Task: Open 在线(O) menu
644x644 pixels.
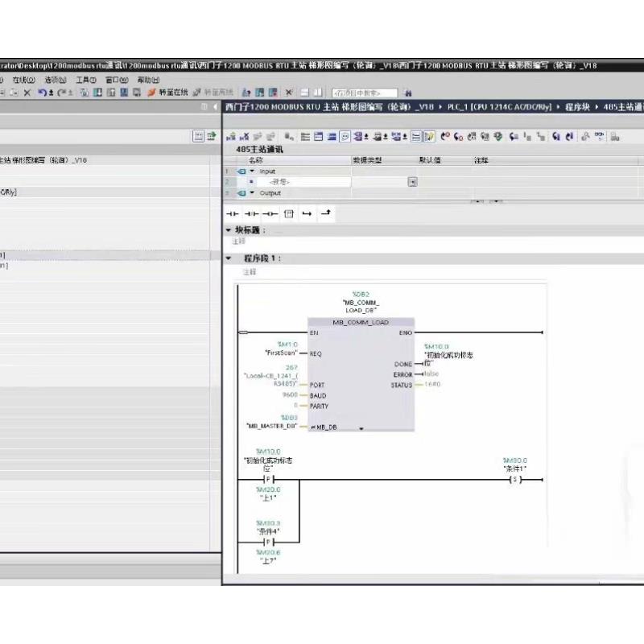Action: [24, 80]
